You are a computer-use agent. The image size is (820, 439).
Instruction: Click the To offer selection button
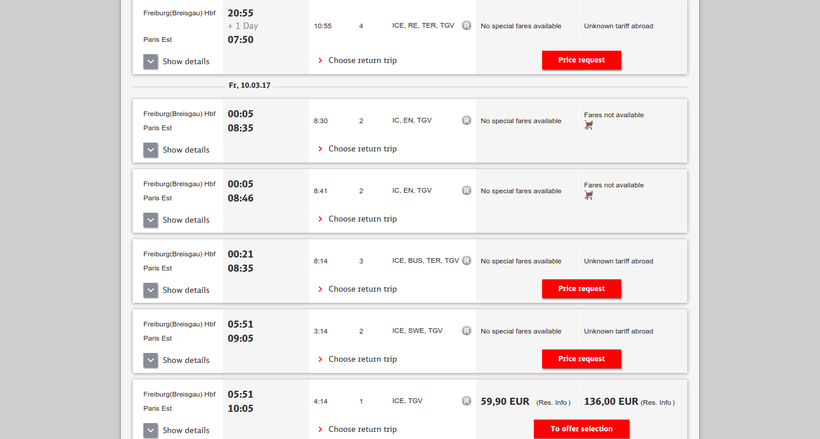[581, 428]
